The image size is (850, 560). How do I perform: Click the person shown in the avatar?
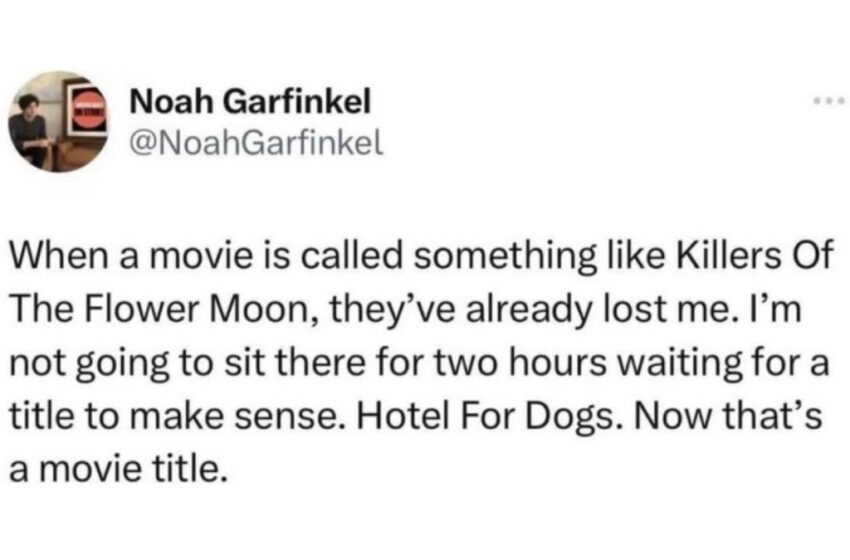pos(30,129)
